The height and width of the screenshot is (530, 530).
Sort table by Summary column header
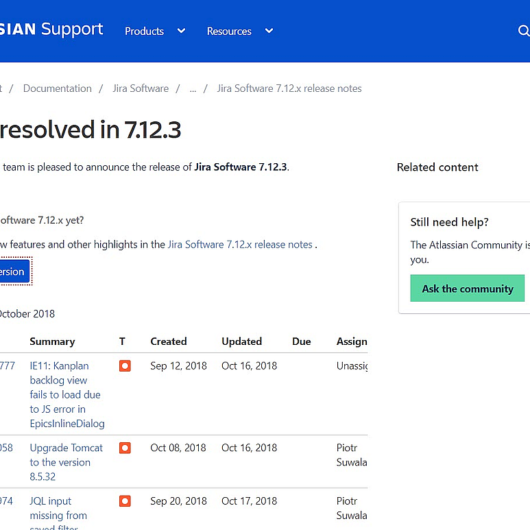(52, 341)
